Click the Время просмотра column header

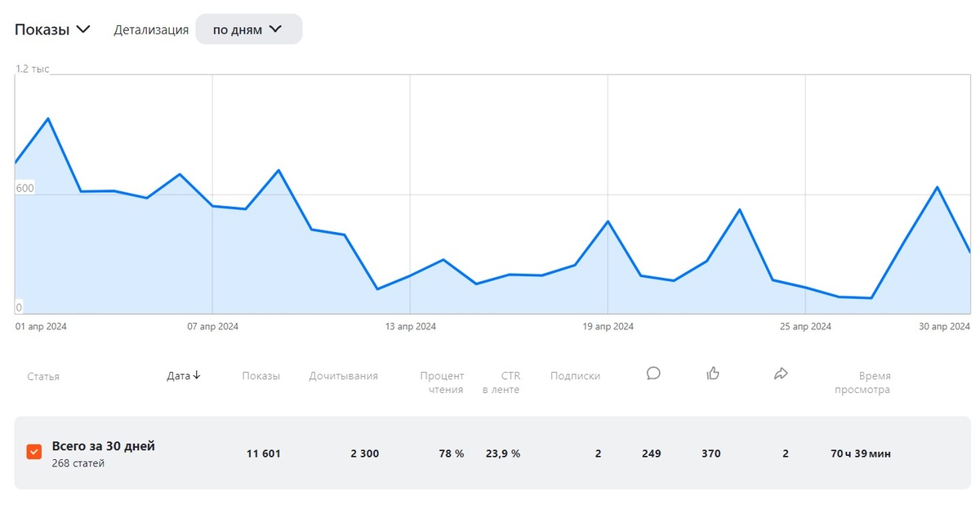(x=862, y=382)
